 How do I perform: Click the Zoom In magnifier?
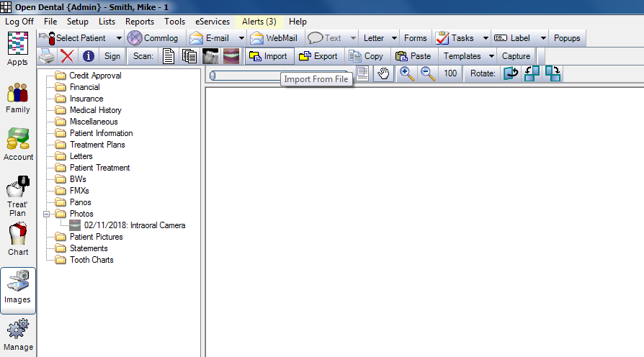tap(406, 73)
